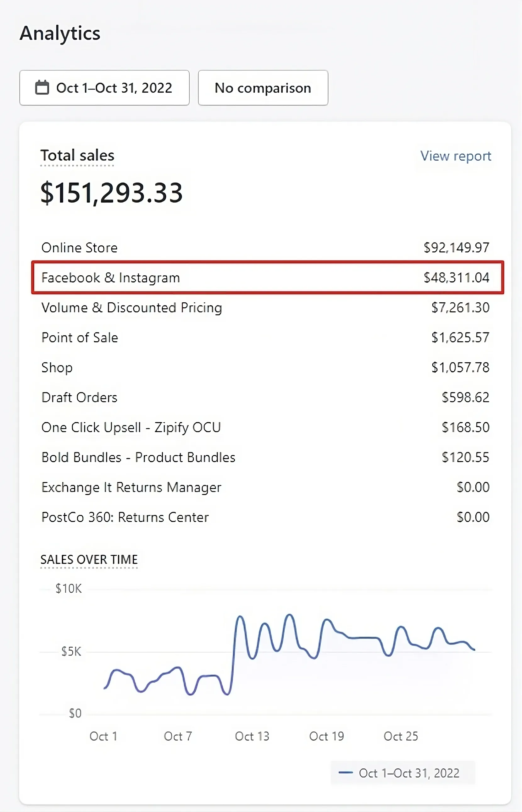This screenshot has height=812, width=522.
Task: Click the Shop sales channel row
Action: point(265,368)
